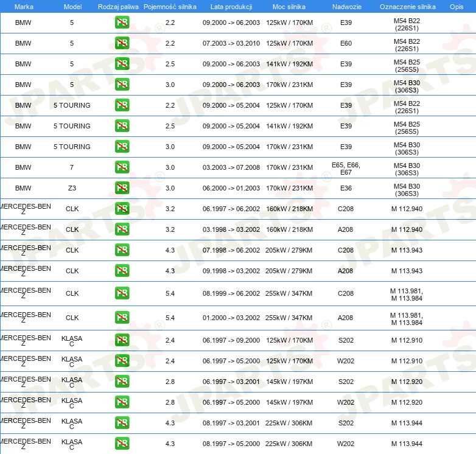Click the production years '03.1998 -> 03.2002'
This screenshot has height=454, width=476.
click(x=231, y=229)
